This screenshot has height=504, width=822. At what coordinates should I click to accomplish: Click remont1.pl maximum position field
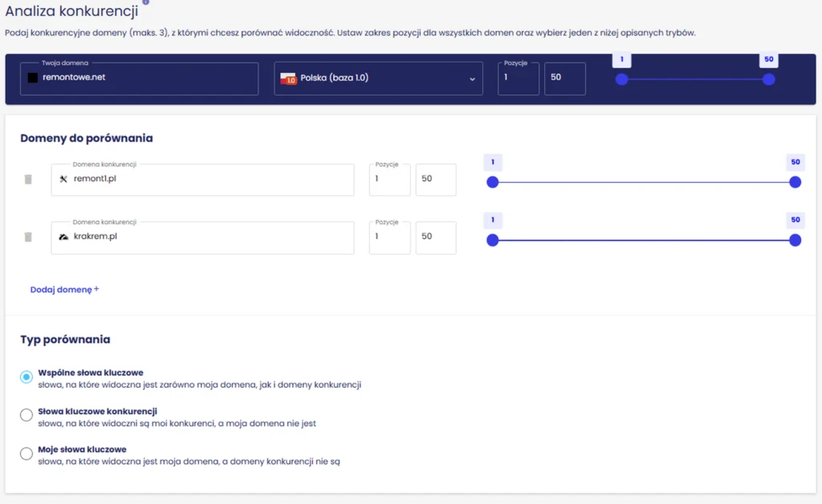pyautogui.click(x=436, y=180)
